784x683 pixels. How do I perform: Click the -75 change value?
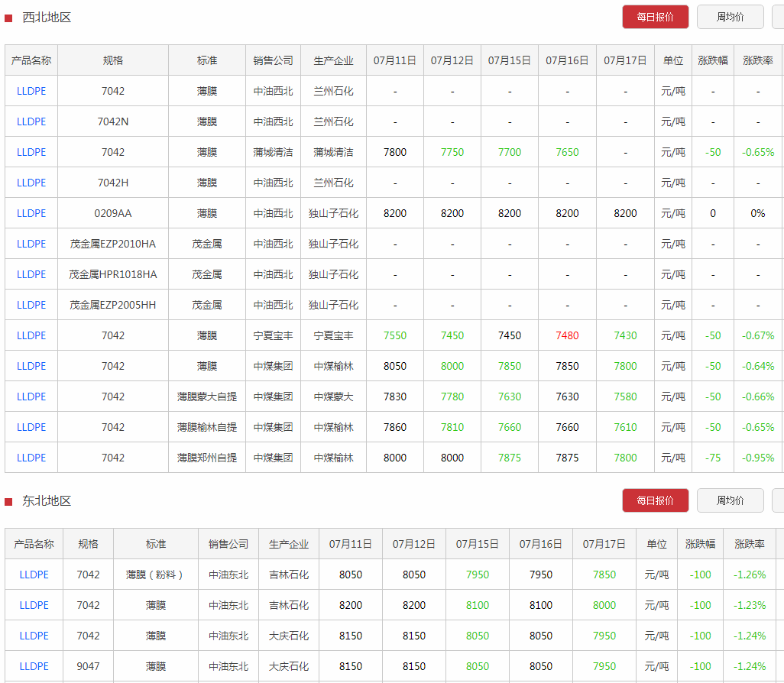tap(713, 457)
